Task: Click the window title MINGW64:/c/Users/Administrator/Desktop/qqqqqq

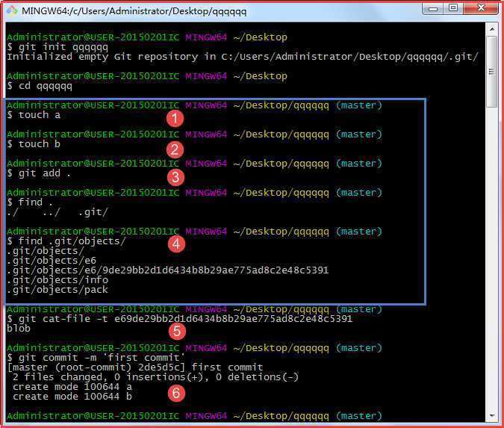Action: 134,11
